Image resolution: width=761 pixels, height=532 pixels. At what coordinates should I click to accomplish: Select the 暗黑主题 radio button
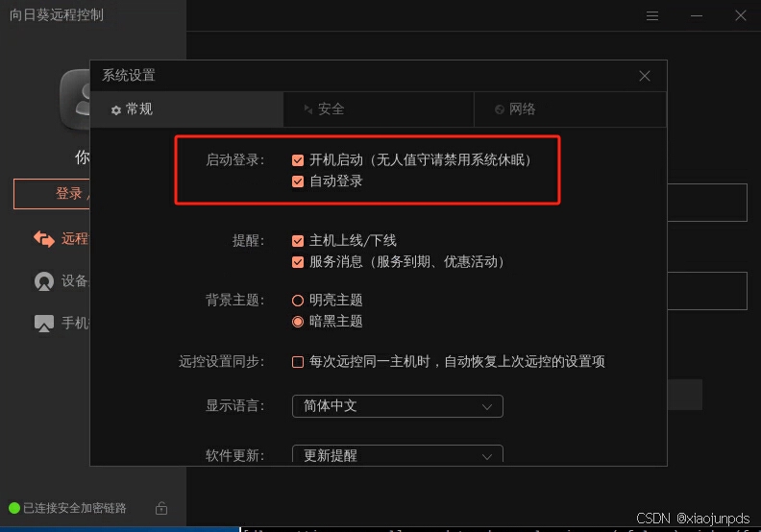298,322
